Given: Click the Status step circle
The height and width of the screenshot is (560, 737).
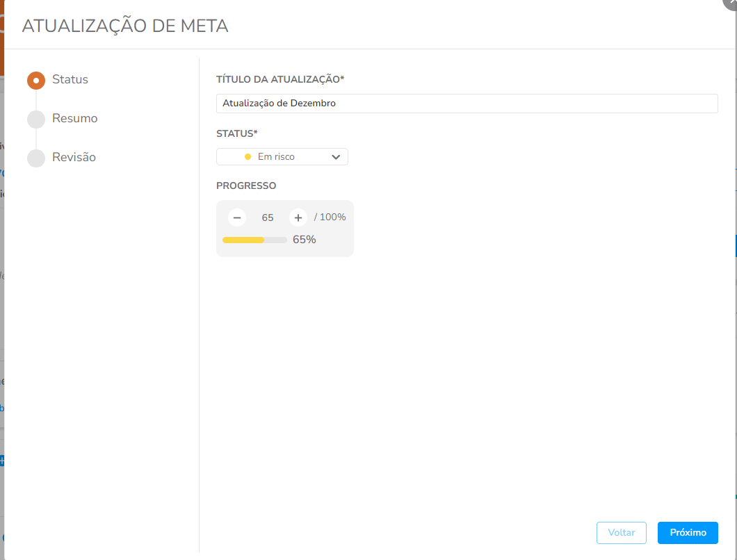Looking at the screenshot, I should tap(36, 81).
